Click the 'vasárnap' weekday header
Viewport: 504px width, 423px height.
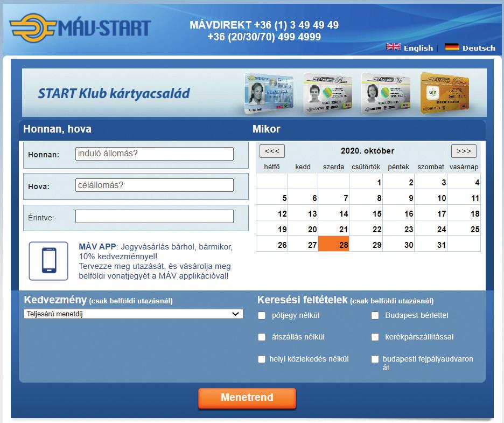[464, 167]
